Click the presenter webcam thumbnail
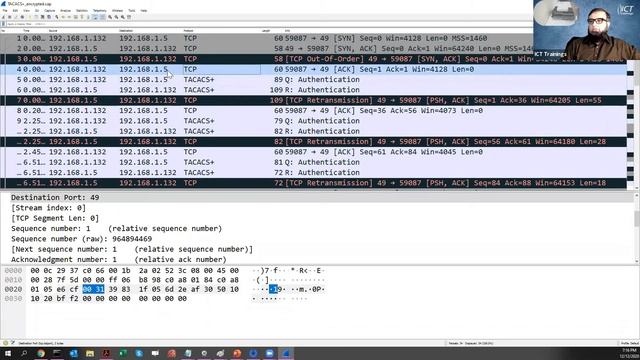Image resolution: width=640 pixels, height=360 pixels. 587,29
